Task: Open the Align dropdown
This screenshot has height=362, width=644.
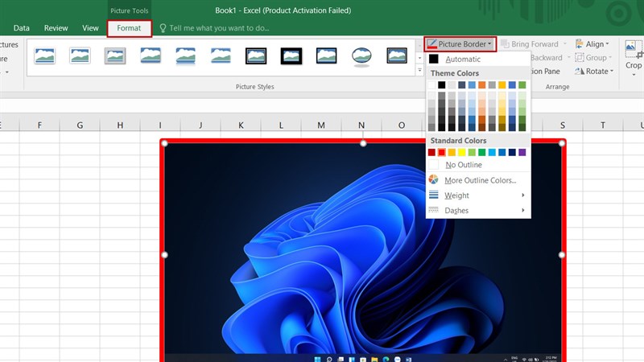Action: tap(592, 44)
